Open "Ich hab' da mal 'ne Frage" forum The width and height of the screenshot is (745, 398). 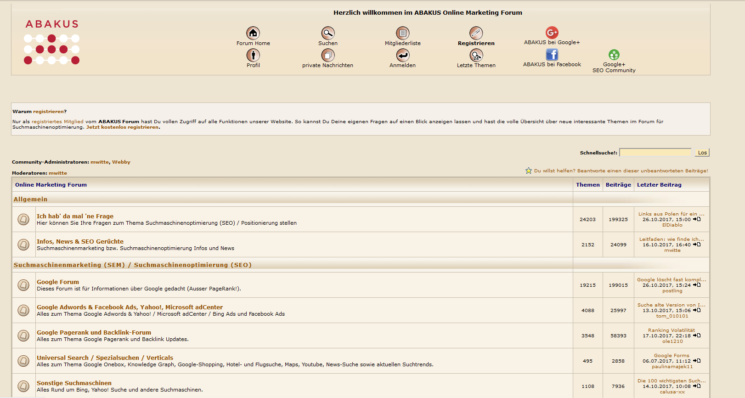tap(75, 216)
